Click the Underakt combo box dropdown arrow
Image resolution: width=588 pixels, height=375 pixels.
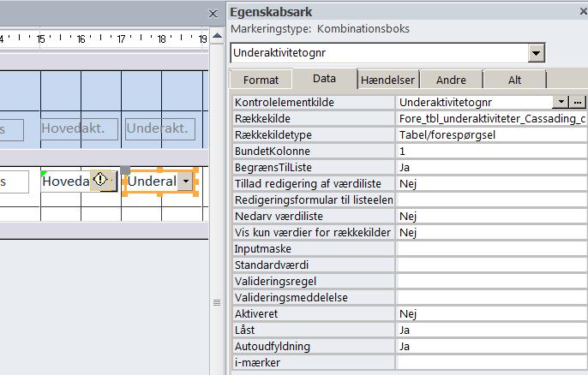point(186,182)
